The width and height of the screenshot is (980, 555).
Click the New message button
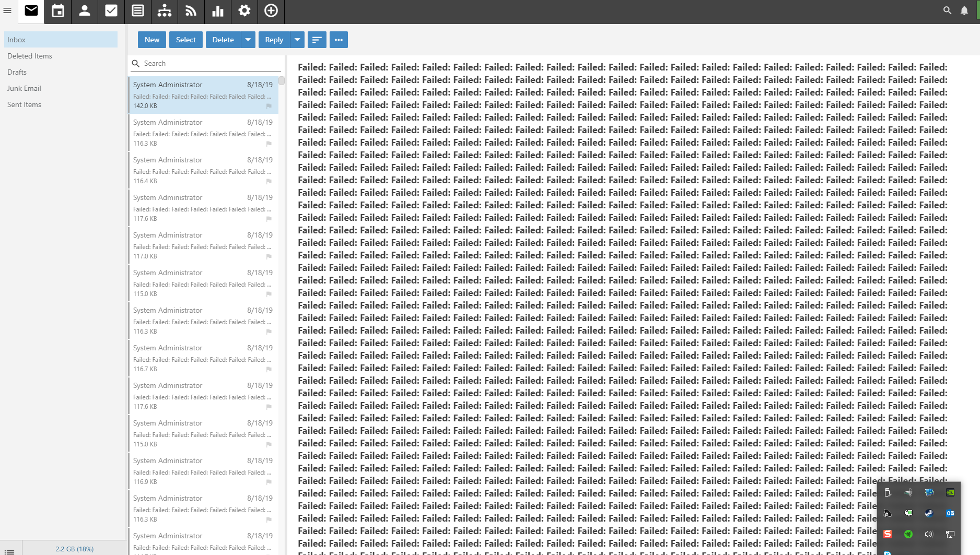152,40
